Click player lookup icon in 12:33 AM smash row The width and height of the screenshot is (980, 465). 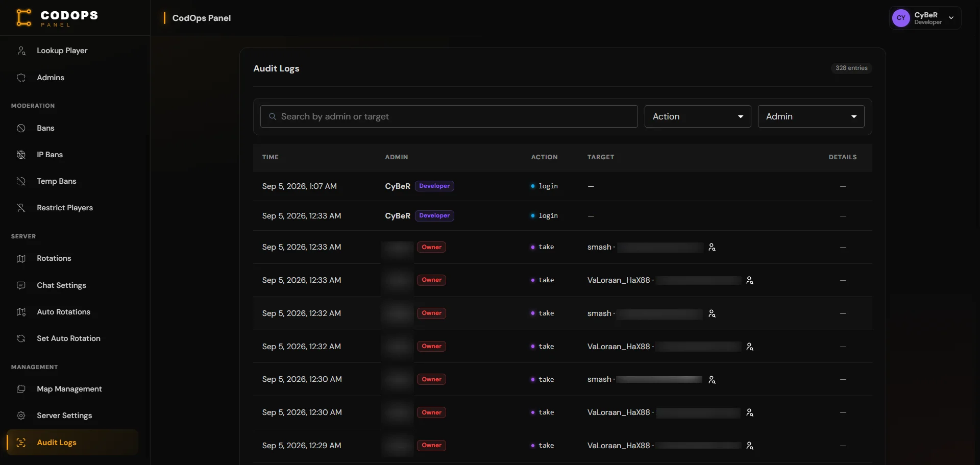712,248
